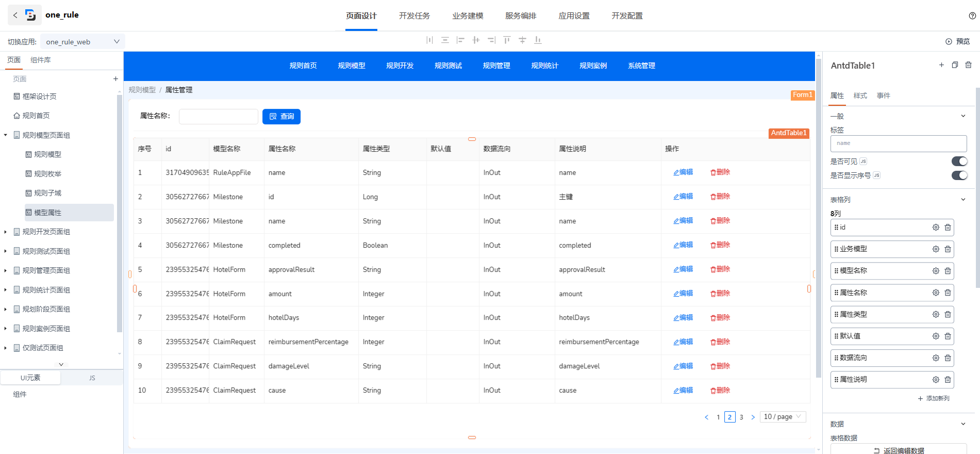980x454 pixels.
Task: Click the vertical distribute spacing toolbar icon
Action: (x=445, y=40)
